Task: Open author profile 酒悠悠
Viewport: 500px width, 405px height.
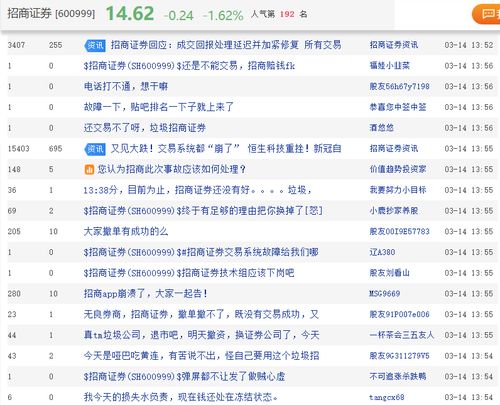Action: (381, 128)
